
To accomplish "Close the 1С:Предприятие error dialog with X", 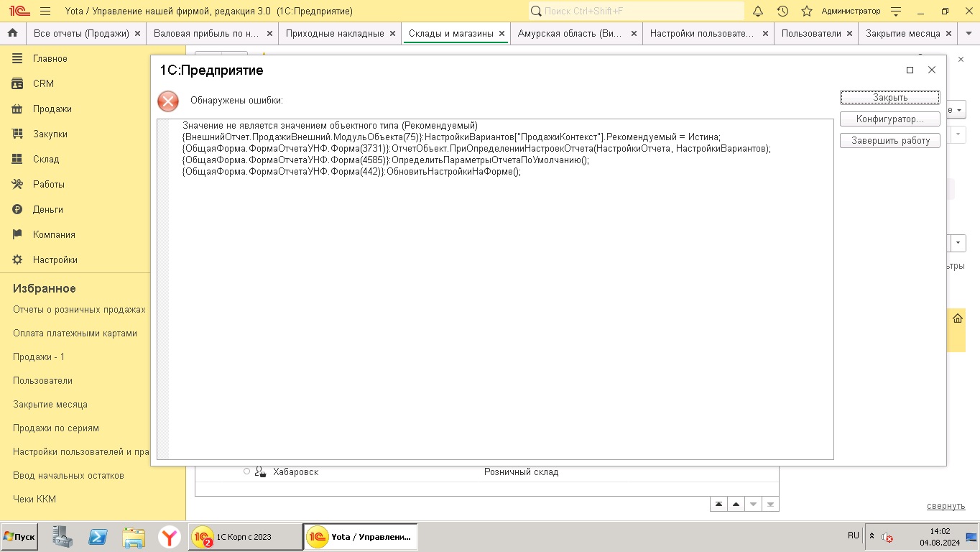I will (932, 70).
